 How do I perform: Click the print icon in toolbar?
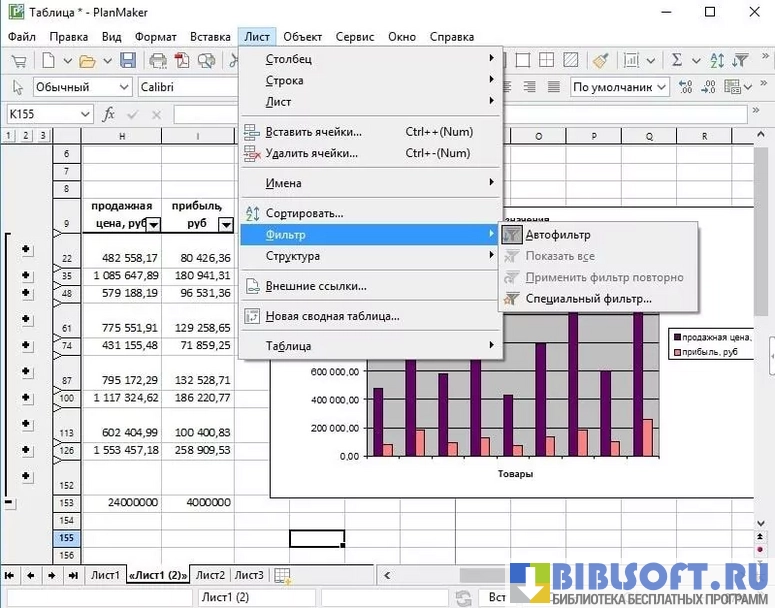pos(158,61)
